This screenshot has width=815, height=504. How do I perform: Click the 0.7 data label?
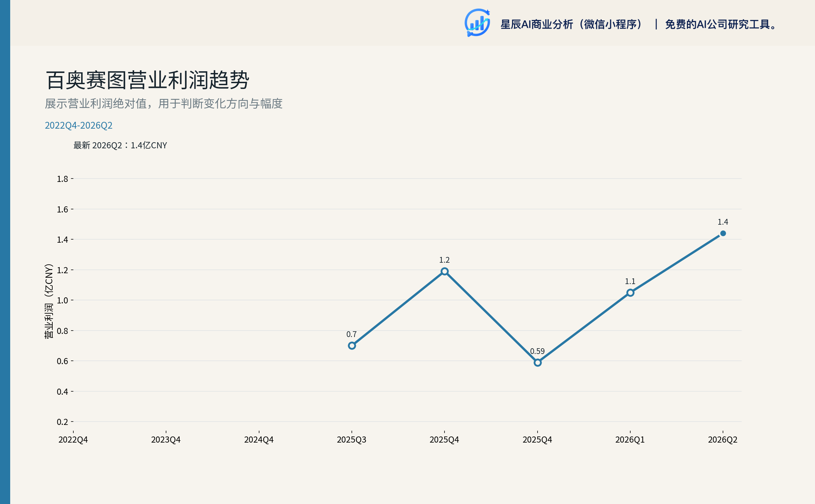(351, 334)
